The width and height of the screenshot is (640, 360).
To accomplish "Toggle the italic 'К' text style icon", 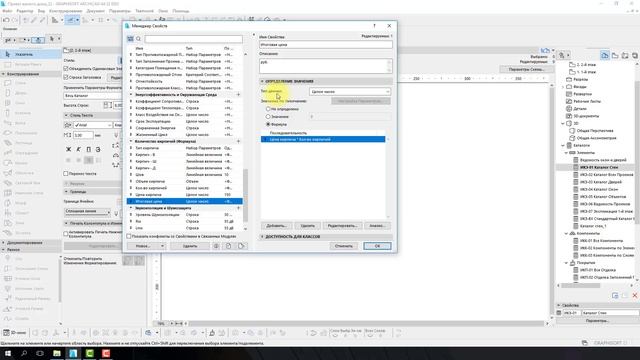I will point(78,150).
